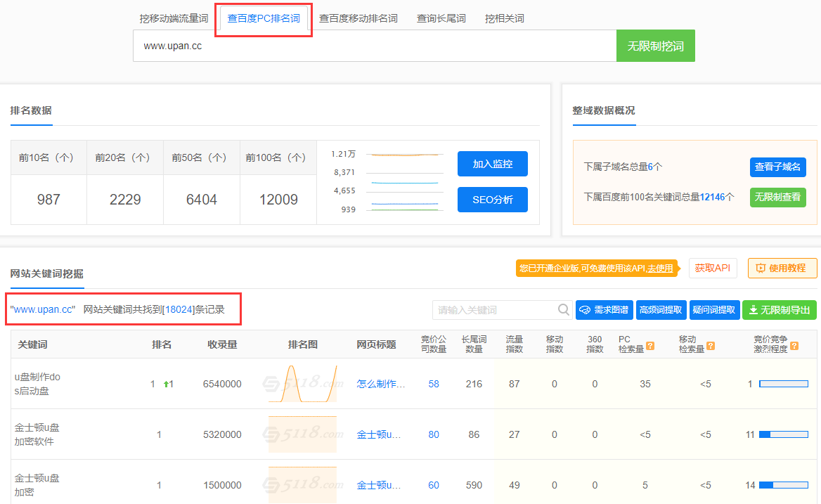Click the competition bar showing 11

click(784, 434)
